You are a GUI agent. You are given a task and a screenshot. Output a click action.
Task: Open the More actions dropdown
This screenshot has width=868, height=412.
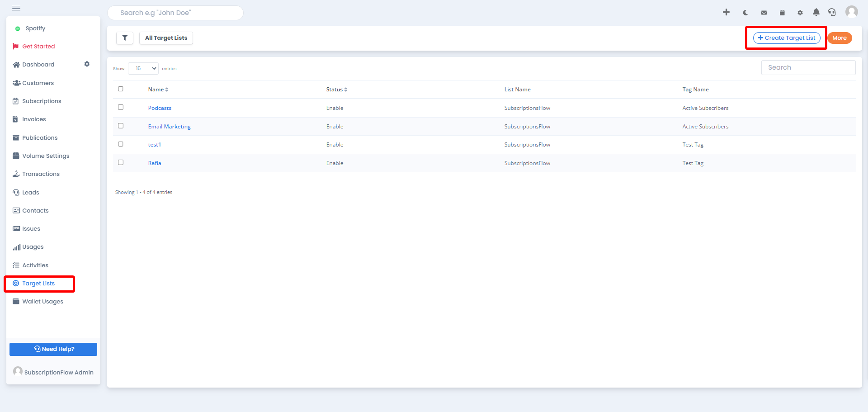[x=840, y=38]
